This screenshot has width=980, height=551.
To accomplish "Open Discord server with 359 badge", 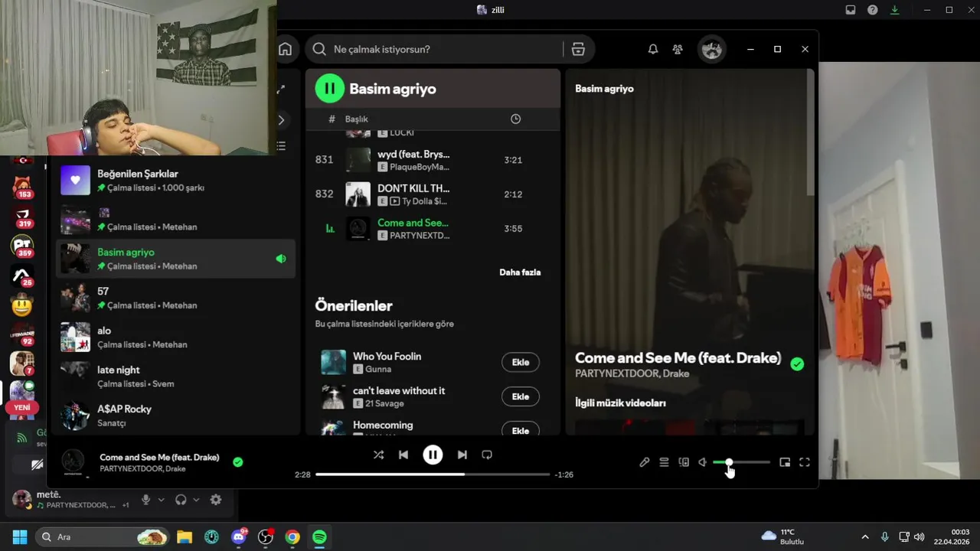I will click(22, 246).
